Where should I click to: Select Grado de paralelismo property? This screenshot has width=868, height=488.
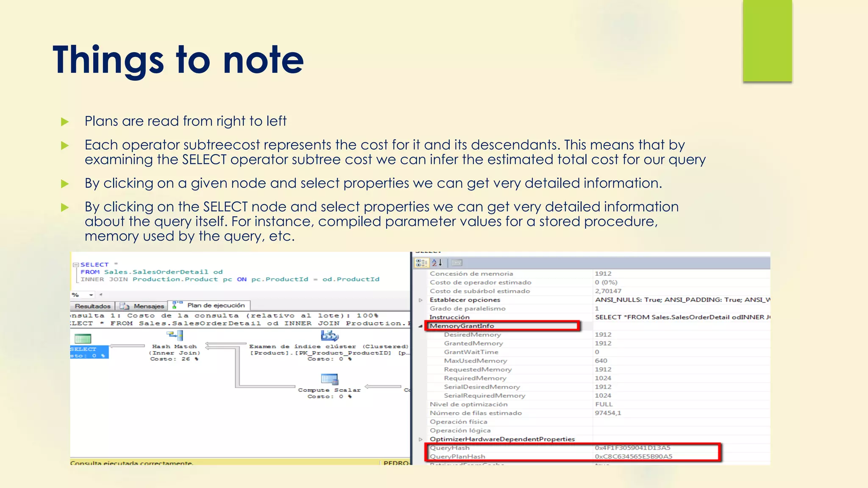point(467,309)
